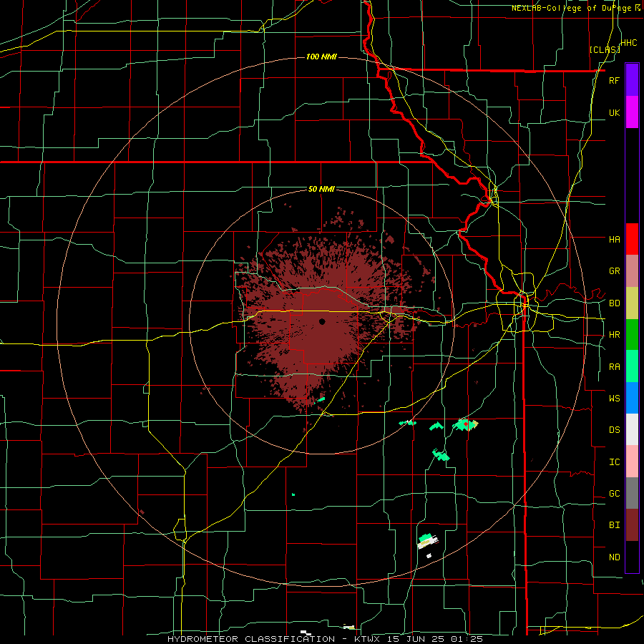This screenshot has width=644, height=644.
Task: Click the 'HA' legend label
Action: [x=614, y=239]
